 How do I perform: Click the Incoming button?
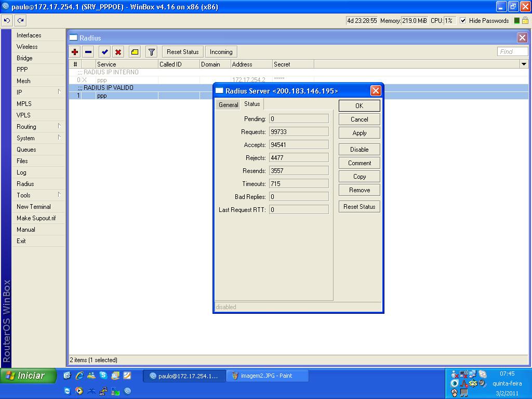tap(221, 52)
